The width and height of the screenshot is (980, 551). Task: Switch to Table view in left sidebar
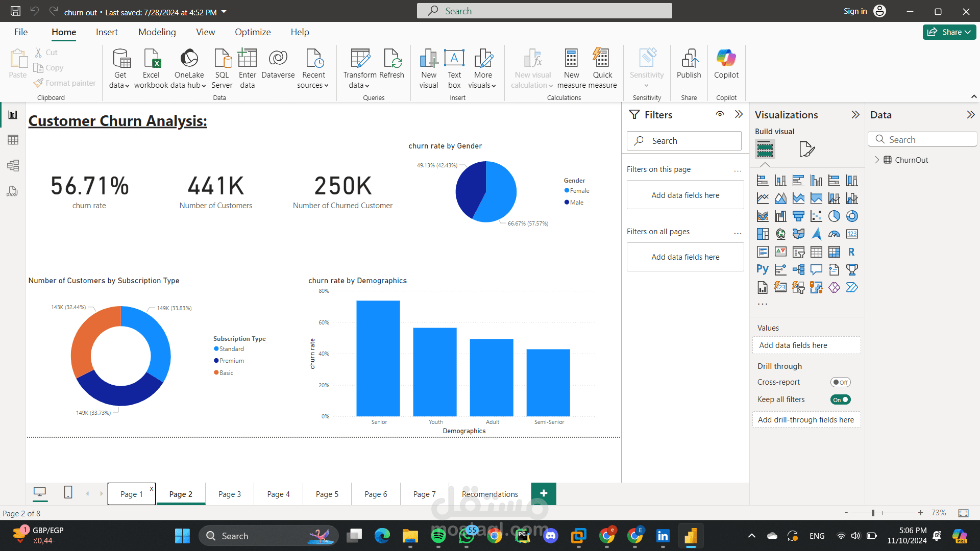pyautogui.click(x=13, y=140)
